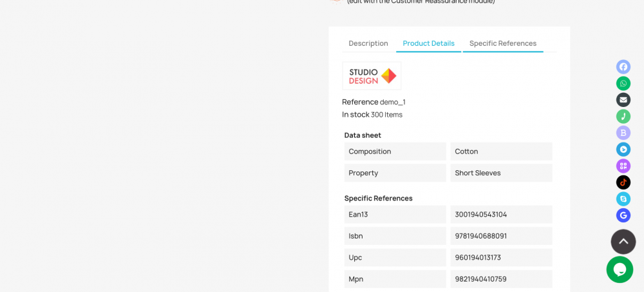
Task: Select the Product Details tab
Action: (428, 43)
